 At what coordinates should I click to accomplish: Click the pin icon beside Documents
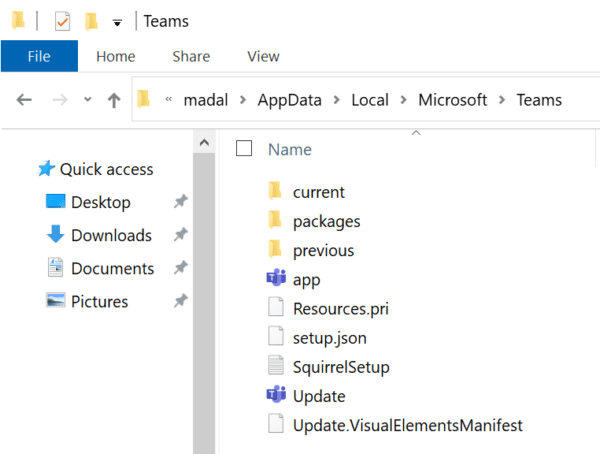(x=181, y=268)
